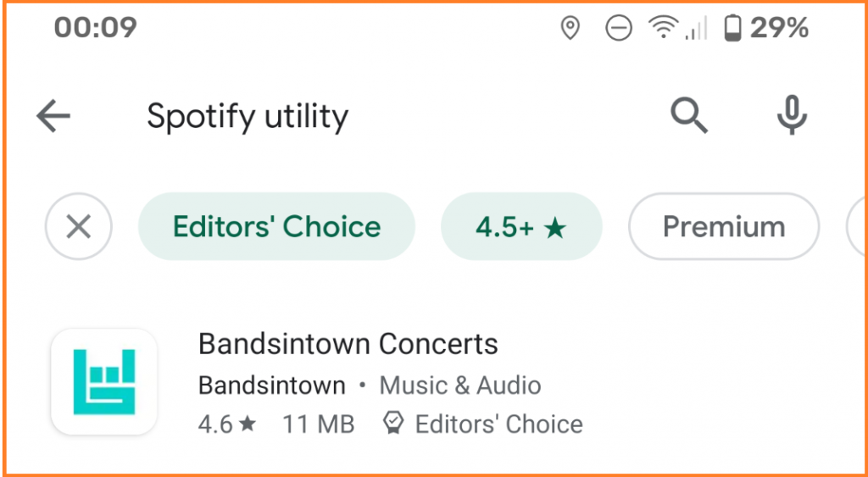Open the Bandsintown Concerts listing title

[x=348, y=344]
